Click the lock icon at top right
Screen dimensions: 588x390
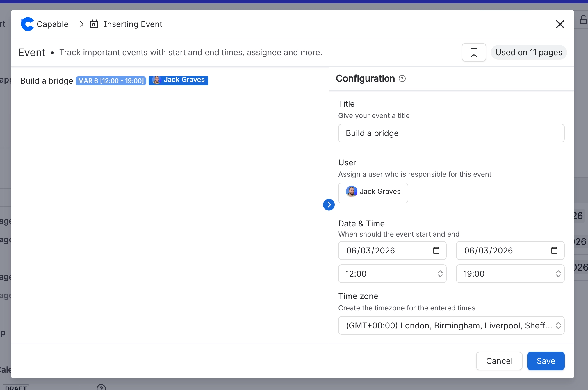pos(583,20)
